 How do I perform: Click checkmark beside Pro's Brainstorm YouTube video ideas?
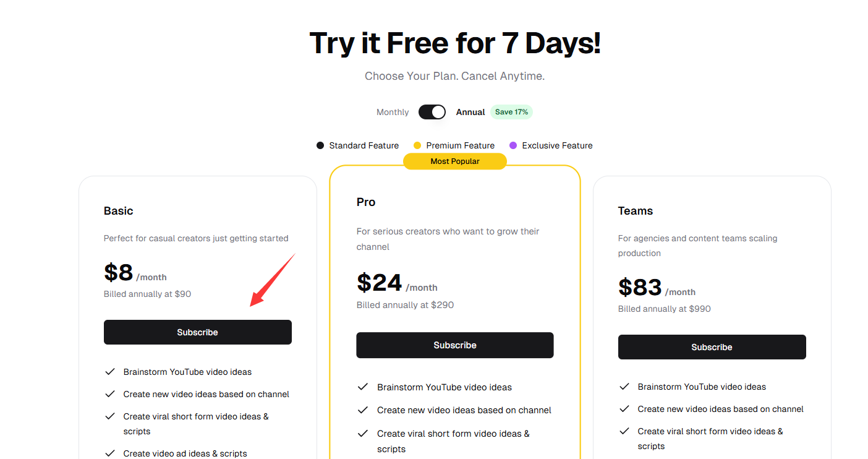tap(363, 387)
